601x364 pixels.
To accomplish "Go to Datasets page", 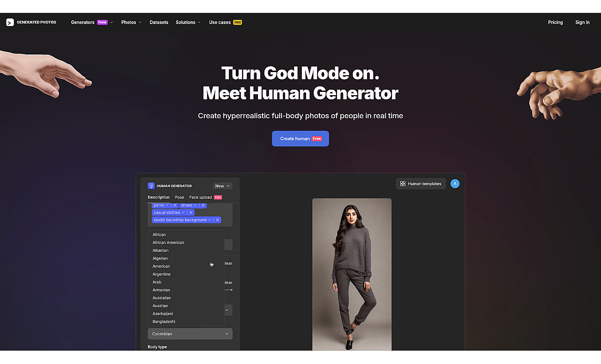I will pos(159,22).
